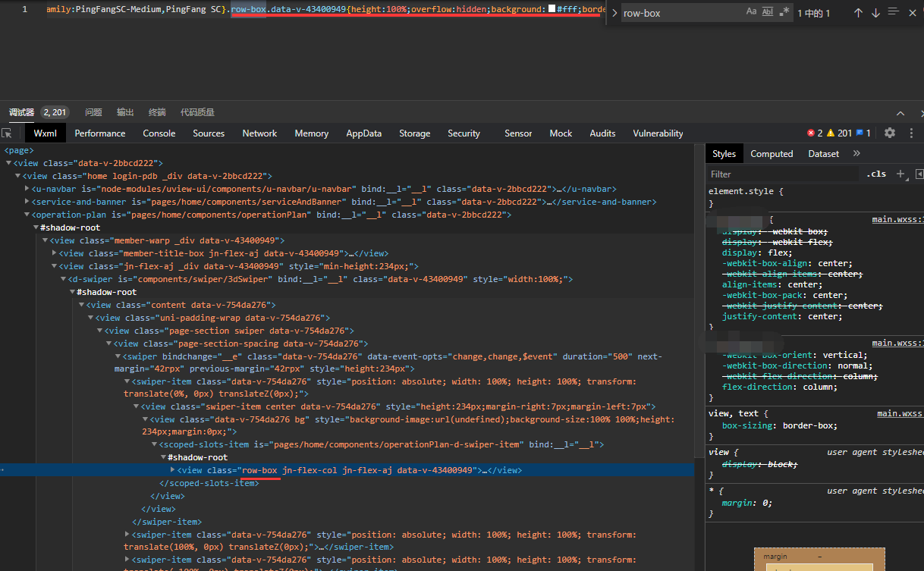Click the .cls class toggle button

coord(876,174)
